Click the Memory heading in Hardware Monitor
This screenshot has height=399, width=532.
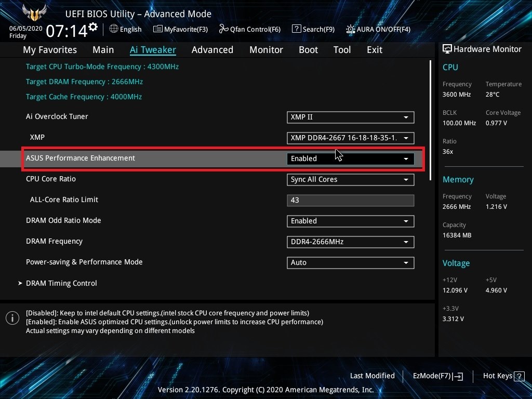458,179
